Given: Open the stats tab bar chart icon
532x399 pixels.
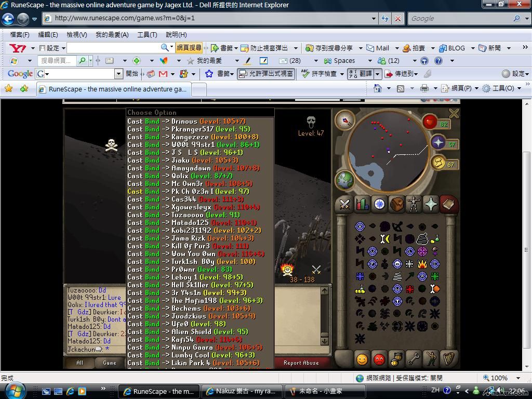Looking at the screenshot, I should pos(362,204).
